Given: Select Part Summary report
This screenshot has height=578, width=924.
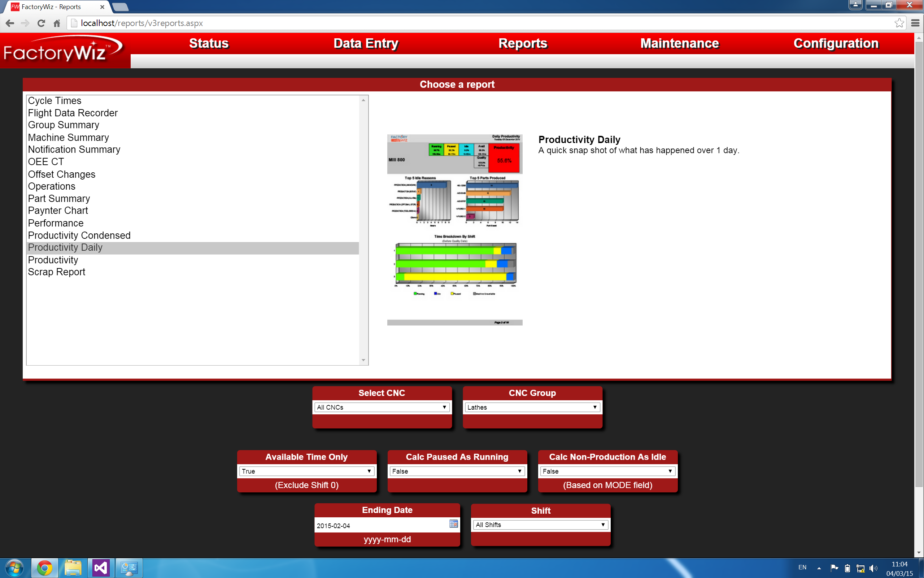Looking at the screenshot, I should click(192, 198).
